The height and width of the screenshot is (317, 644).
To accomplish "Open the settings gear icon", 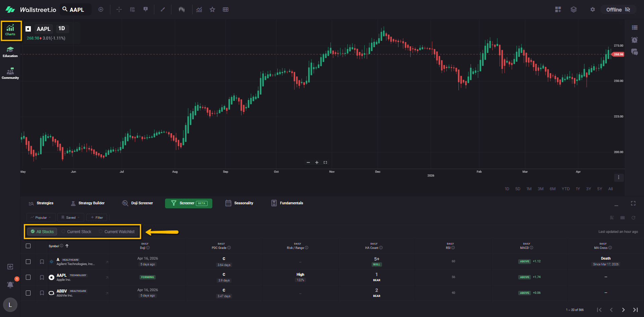I will tap(593, 10).
